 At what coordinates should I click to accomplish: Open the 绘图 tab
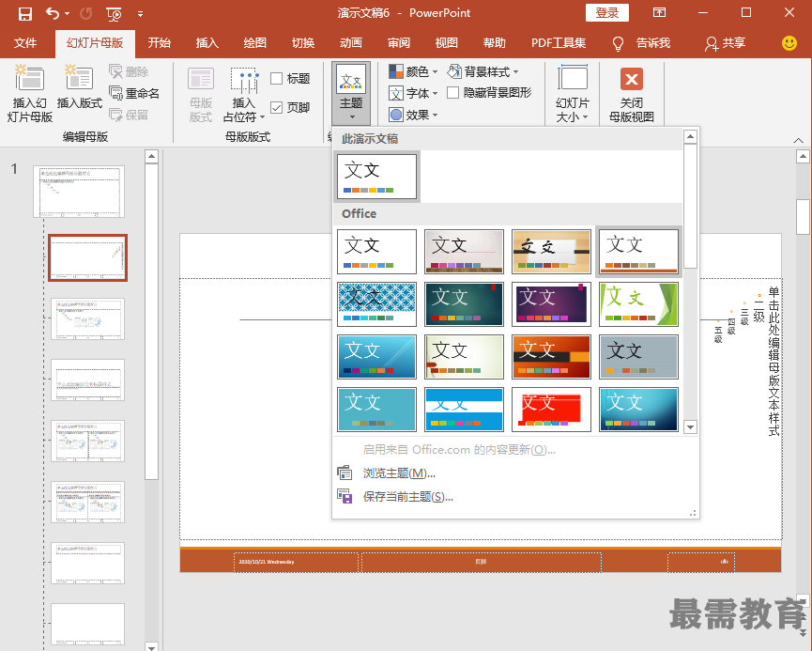[x=254, y=43]
